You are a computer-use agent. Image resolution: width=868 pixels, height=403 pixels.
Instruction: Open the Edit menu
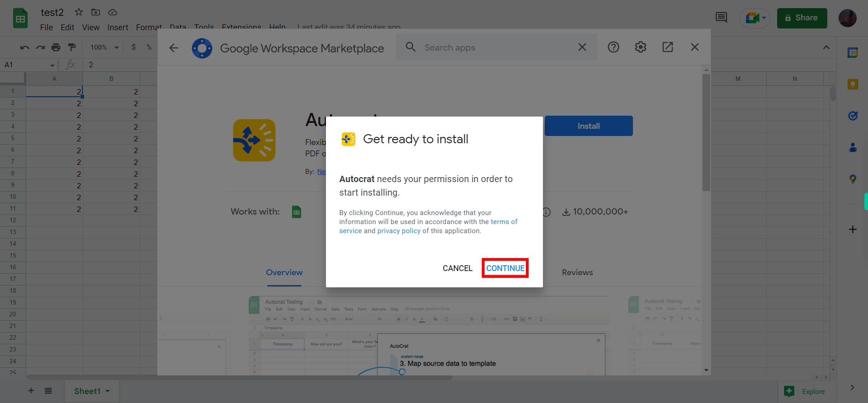point(67,27)
